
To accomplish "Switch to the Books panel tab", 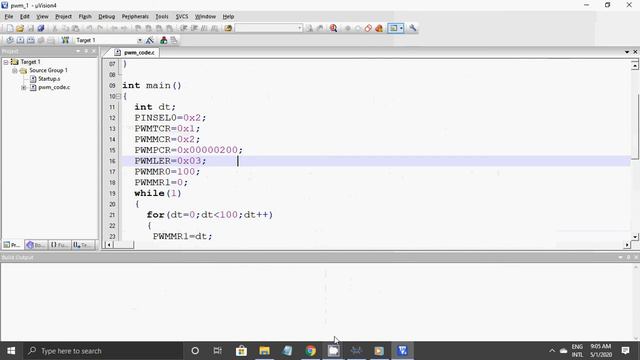I will point(36,245).
